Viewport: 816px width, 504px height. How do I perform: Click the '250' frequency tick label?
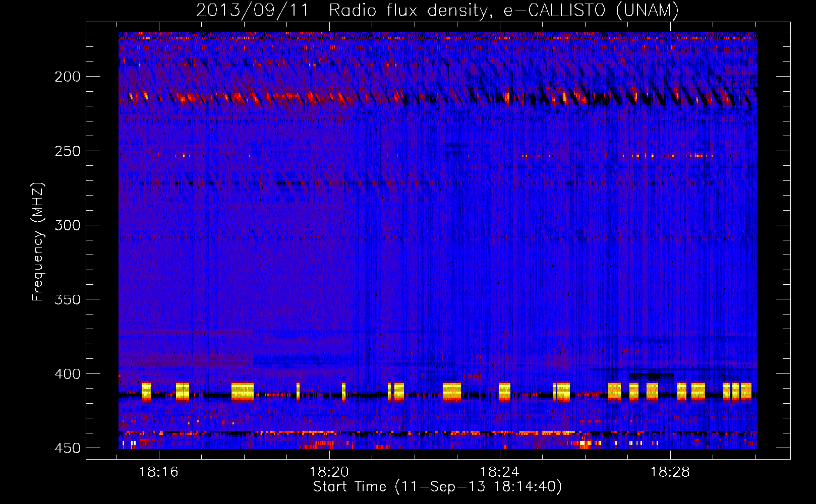pyautogui.click(x=67, y=151)
